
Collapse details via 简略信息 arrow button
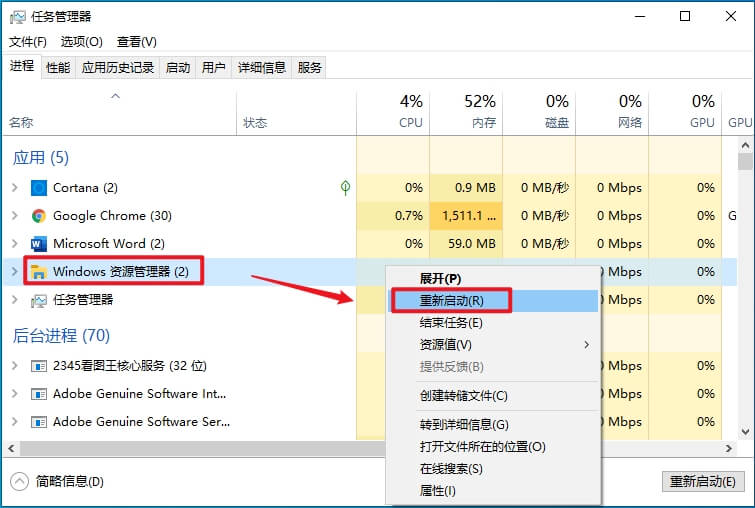(20, 481)
